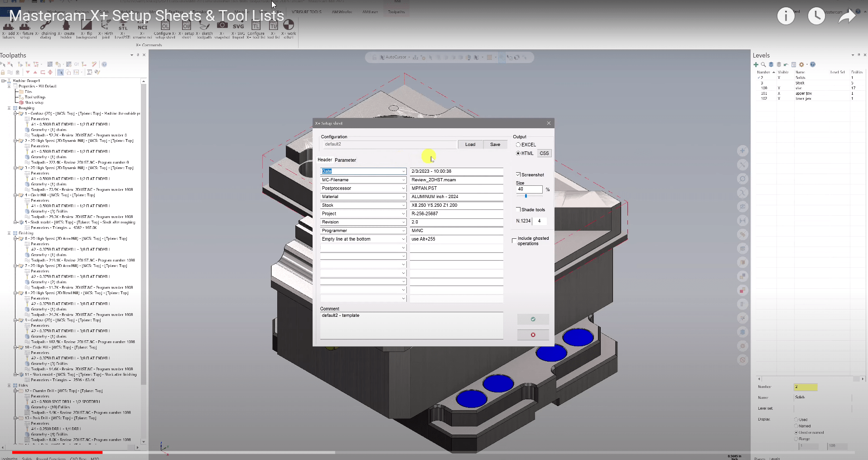The image size is (868, 460).
Task: Click the Save configuration button
Action: [495, 145]
